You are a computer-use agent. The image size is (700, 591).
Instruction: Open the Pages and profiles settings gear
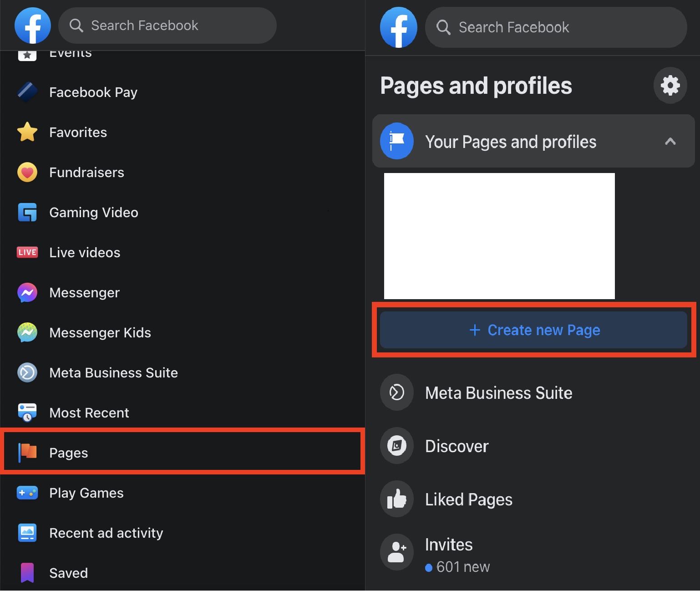point(670,85)
